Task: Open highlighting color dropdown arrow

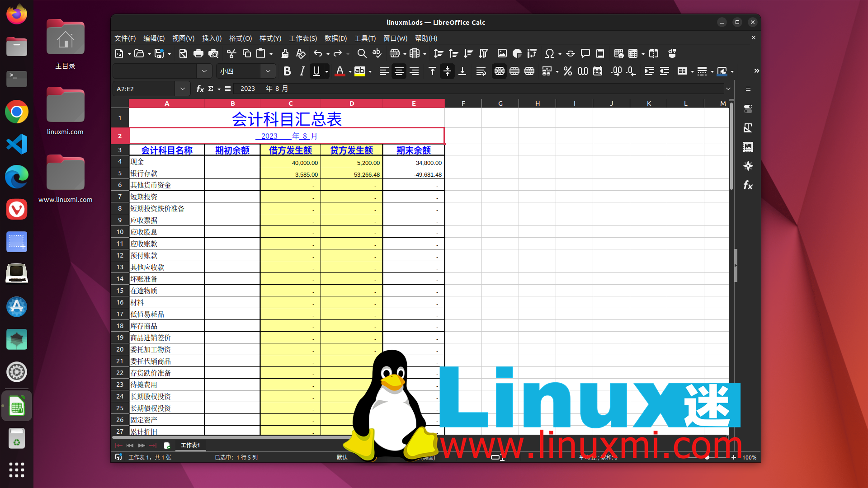Action: (370, 72)
